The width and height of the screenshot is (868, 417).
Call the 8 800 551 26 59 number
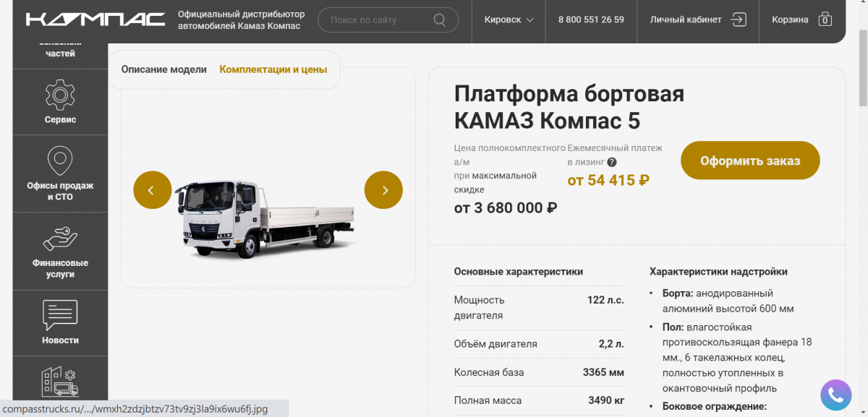591,20
